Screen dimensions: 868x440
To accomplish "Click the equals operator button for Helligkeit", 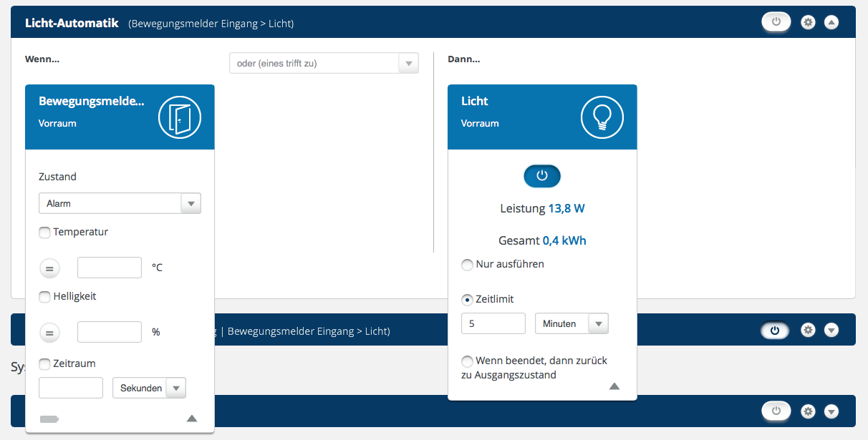I will click(x=49, y=333).
